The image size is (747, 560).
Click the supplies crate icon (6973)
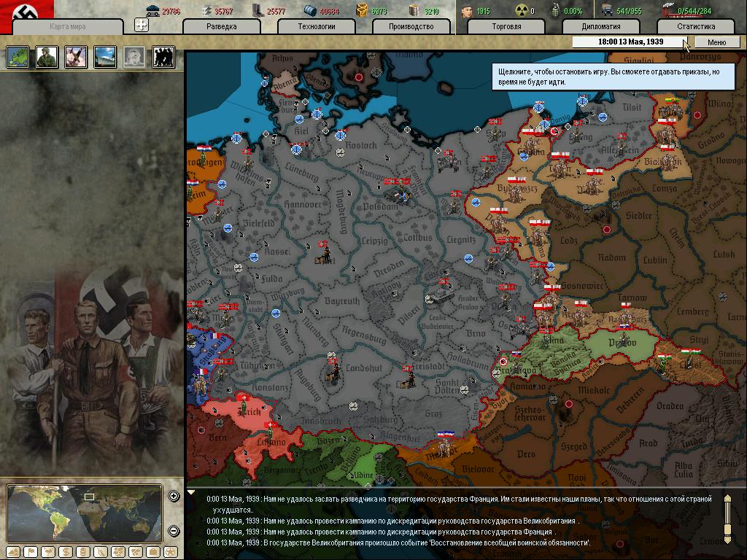tap(363, 10)
